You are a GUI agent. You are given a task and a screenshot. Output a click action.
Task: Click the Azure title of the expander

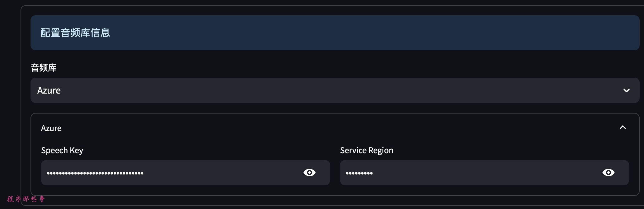(x=51, y=128)
